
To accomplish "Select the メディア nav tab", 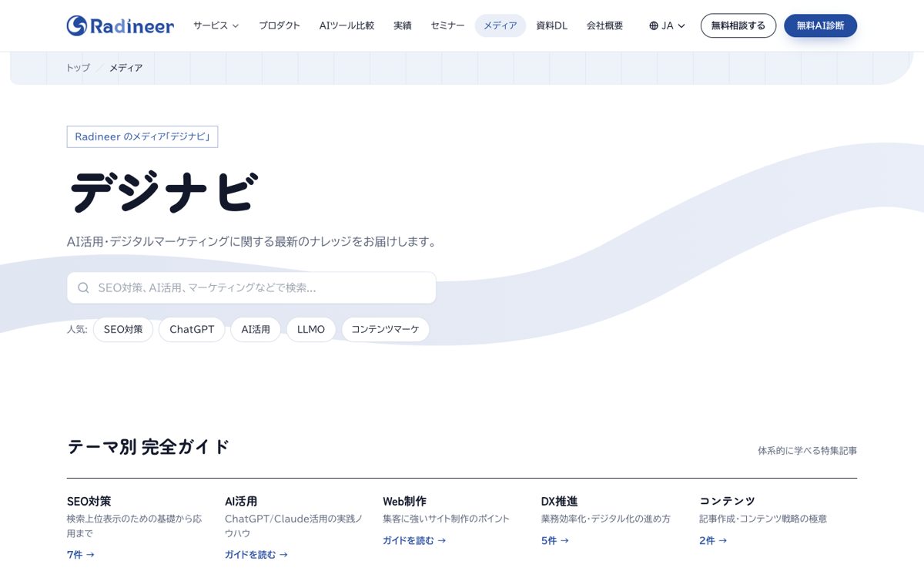I will [500, 25].
